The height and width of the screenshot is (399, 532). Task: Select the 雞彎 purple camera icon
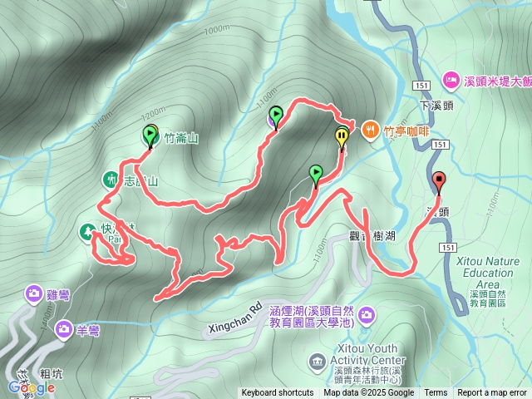tap(34, 293)
